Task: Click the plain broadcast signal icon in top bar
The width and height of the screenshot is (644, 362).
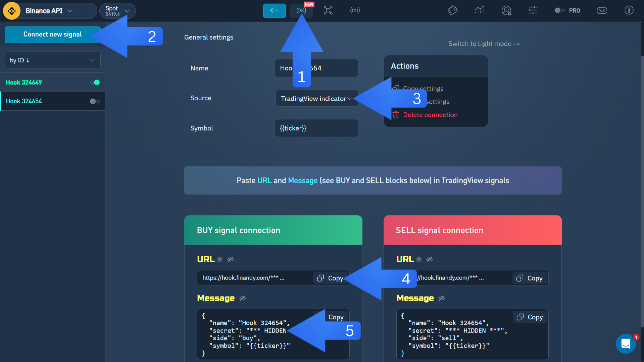Action: pyautogui.click(x=355, y=10)
